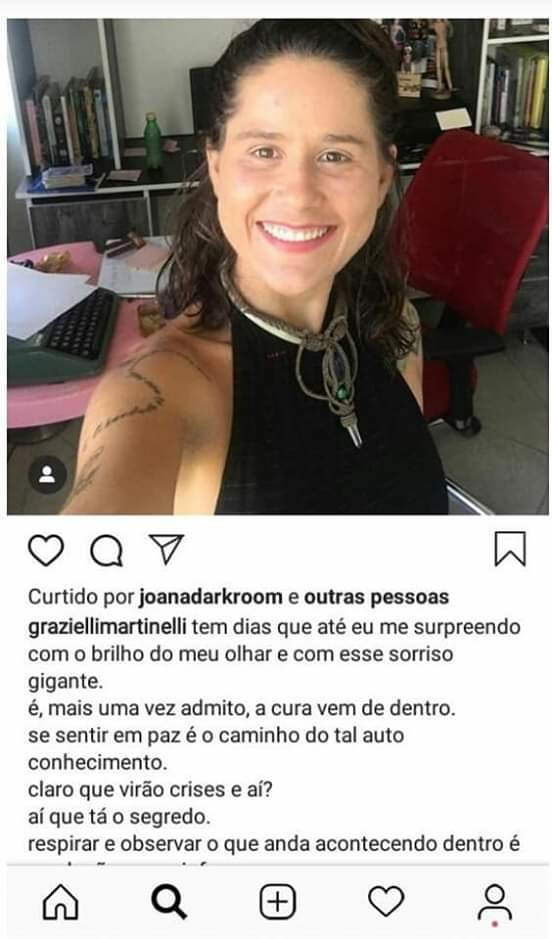Like the post with the heart icon
This screenshot has height=939, width=552.
click(46, 550)
